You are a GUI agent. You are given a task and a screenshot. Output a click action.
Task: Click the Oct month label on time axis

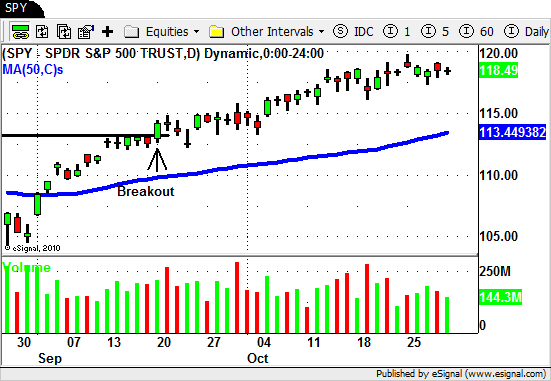coord(258,359)
